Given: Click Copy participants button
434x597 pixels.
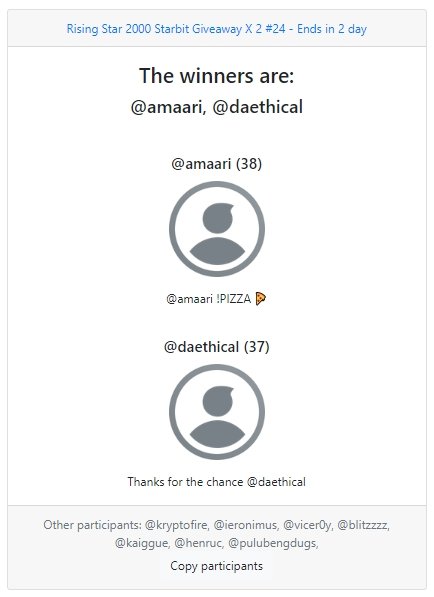Looking at the screenshot, I should (217, 566).
